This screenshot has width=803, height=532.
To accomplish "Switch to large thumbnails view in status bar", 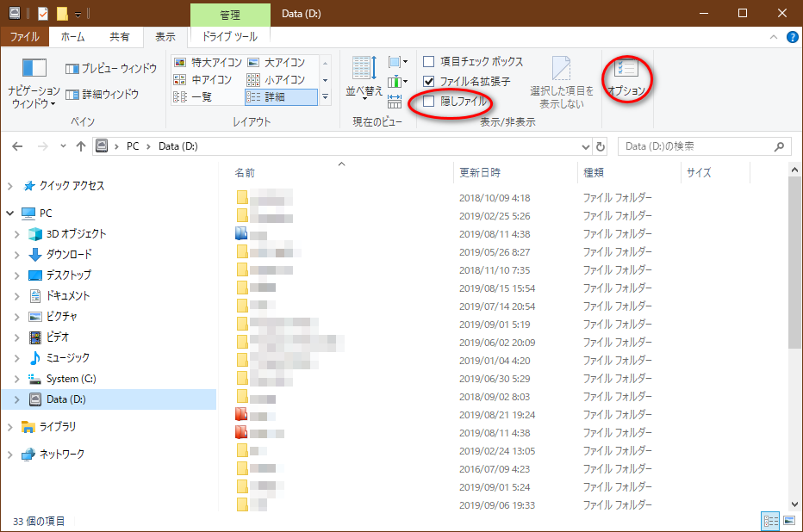I will tap(788, 521).
